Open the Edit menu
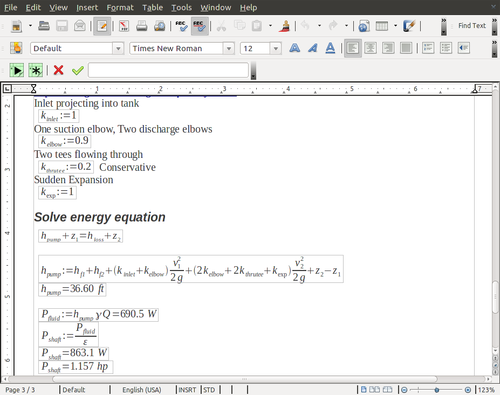 [x=33, y=7]
